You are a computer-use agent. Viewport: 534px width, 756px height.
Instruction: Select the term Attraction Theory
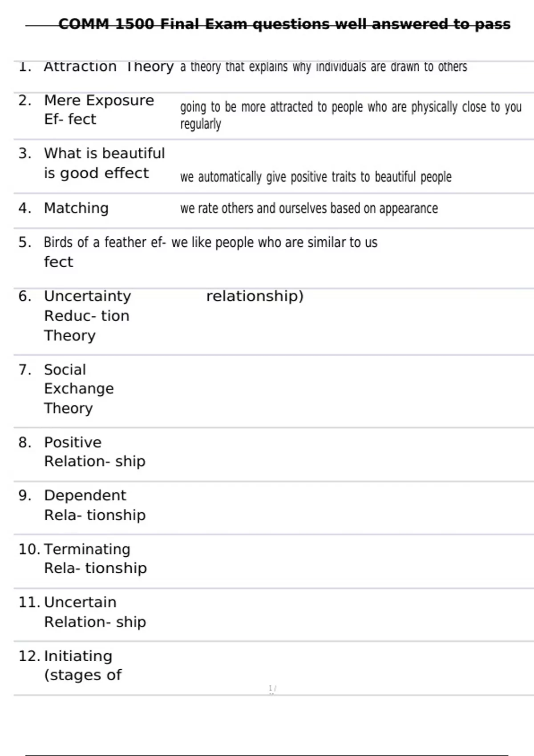click(x=109, y=67)
